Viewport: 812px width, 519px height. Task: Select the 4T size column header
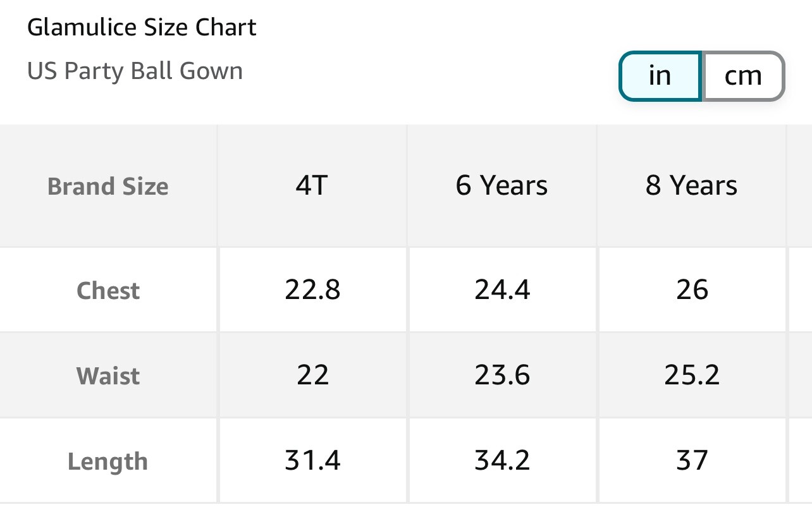[312, 186]
